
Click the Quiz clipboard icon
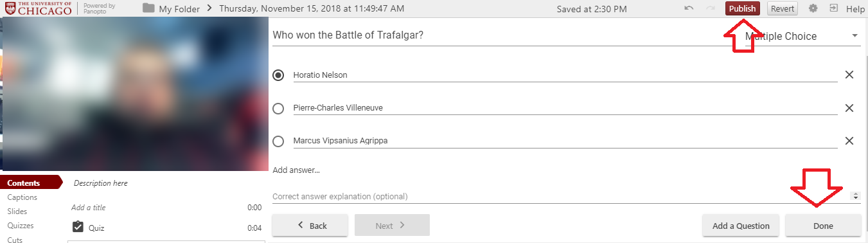pyautogui.click(x=78, y=227)
